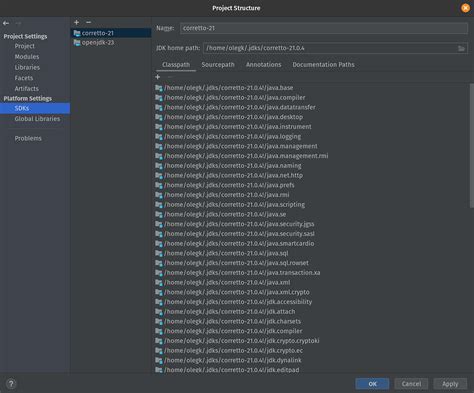Switch to the Sourcepath tab
Screen dimensions: 474x393
[x=218, y=65]
